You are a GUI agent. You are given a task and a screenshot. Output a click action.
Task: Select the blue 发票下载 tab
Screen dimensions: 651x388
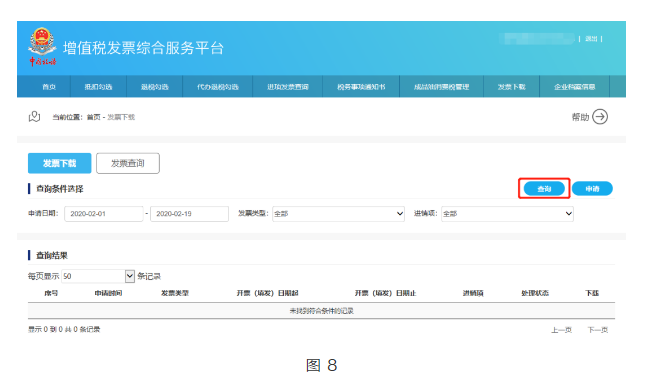(x=59, y=163)
